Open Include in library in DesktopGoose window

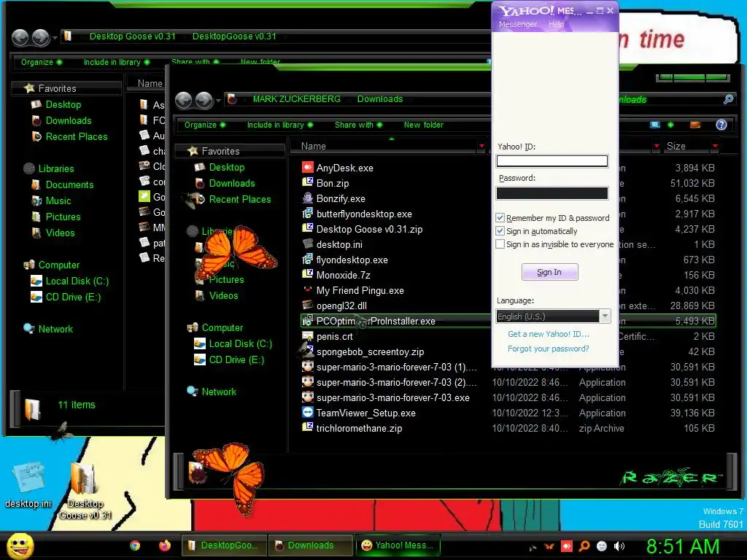click(116, 62)
